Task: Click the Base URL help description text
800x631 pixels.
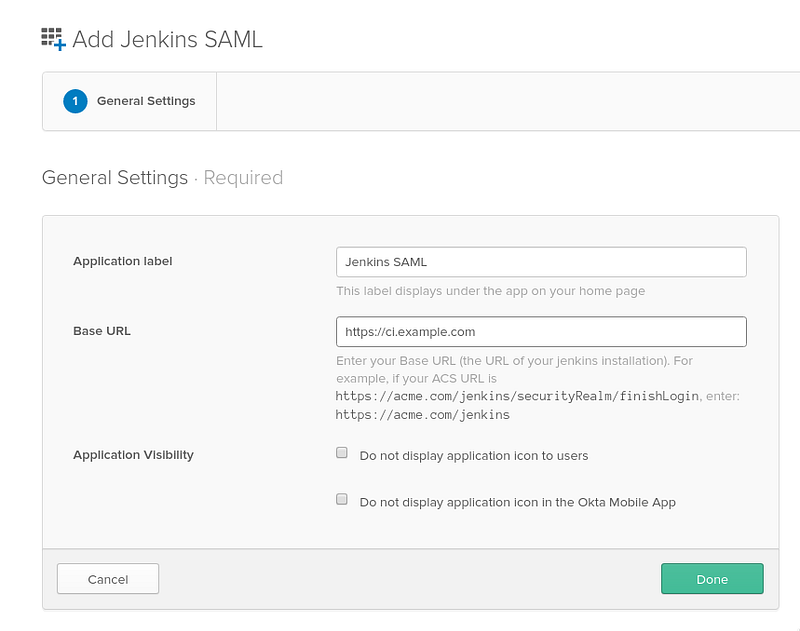Action: [x=538, y=388]
